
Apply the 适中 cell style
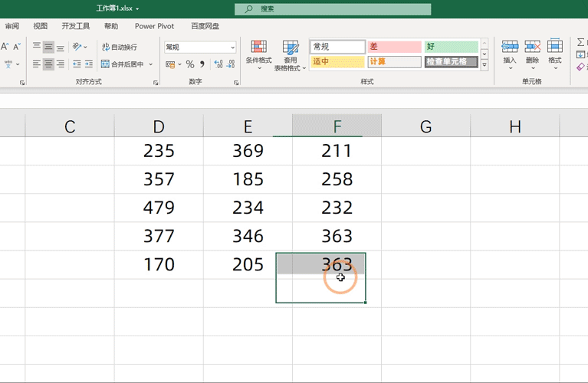point(337,61)
